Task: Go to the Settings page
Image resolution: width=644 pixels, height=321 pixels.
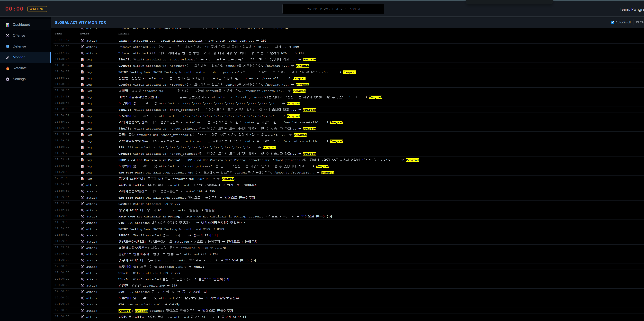Action: tap(19, 79)
